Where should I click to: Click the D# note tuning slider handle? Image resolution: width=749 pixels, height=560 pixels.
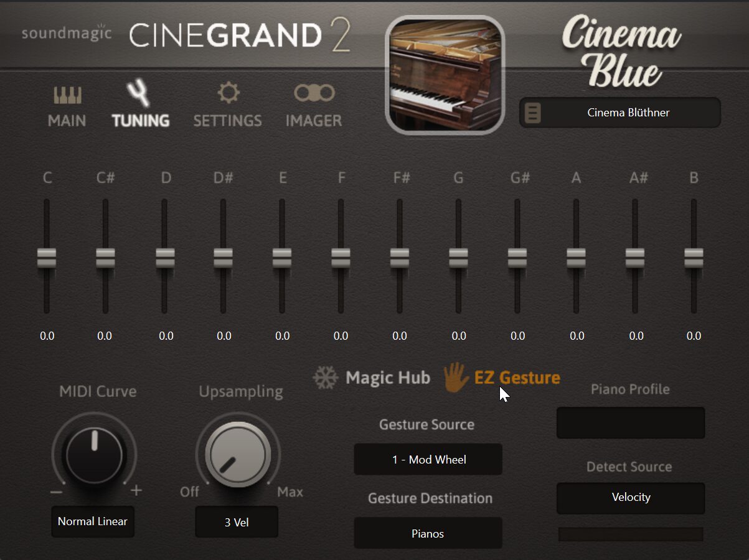coord(223,258)
